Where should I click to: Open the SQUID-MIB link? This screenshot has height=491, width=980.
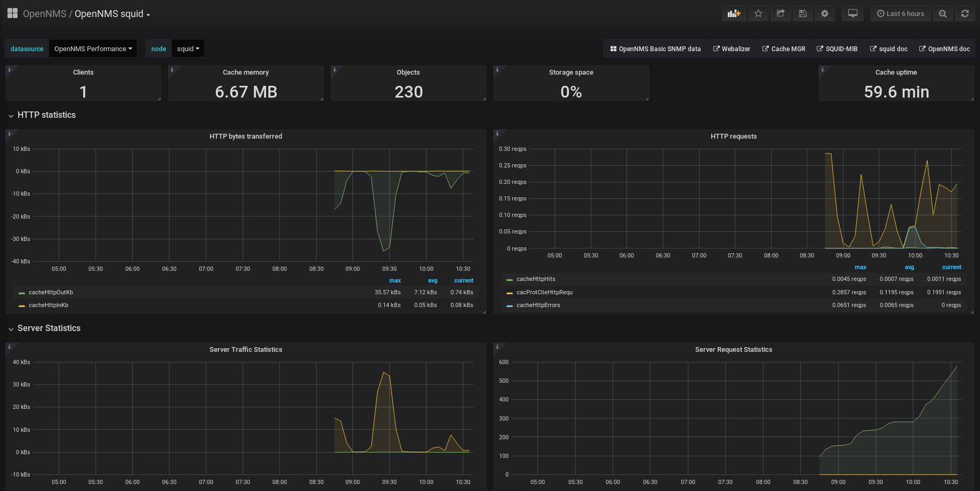[837, 49]
